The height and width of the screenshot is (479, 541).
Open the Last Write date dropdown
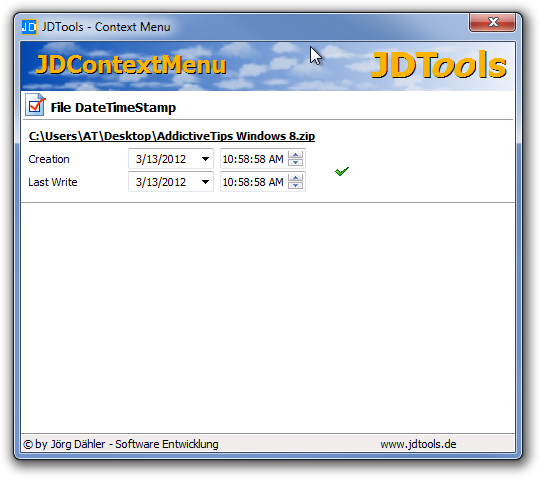tap(205, 182)
